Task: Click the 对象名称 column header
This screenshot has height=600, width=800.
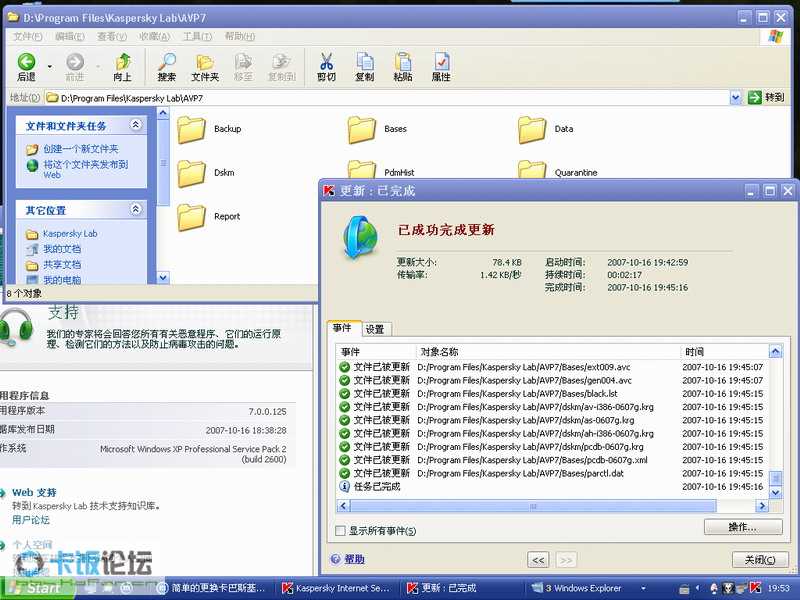Action: tap(548, 352)
